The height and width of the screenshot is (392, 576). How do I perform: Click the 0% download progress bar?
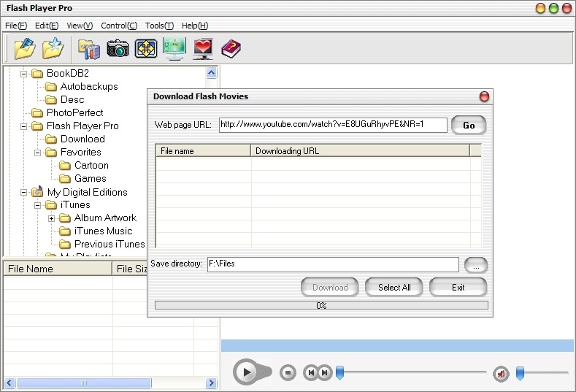click(x=321, y=305)
